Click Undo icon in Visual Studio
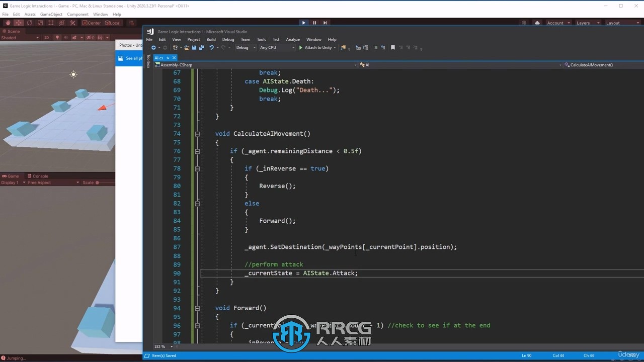This screenshot has width=644, height=362. tap(211, 48)
